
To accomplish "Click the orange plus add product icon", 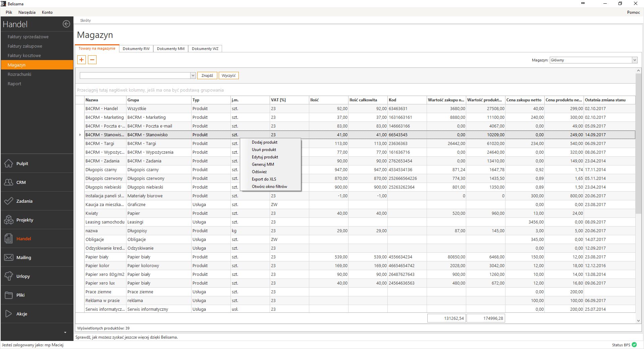I will (82, 60).
